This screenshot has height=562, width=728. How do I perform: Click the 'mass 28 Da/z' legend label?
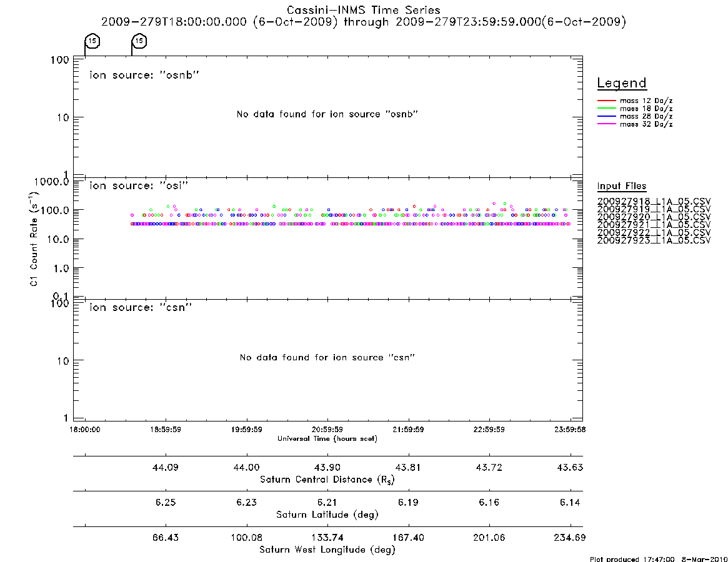[x=646, y=117]
